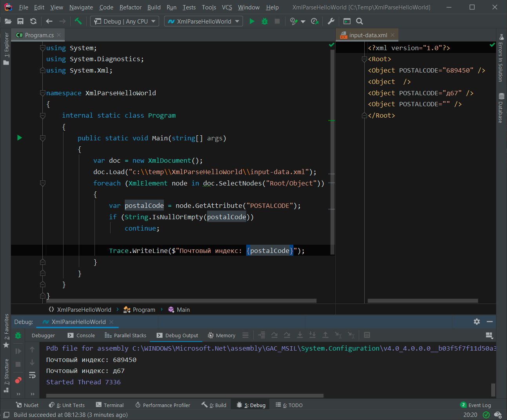Screen dimensions: 507x420
Task: Collapse the Main method fold marker
Action: tap(43, 138)
